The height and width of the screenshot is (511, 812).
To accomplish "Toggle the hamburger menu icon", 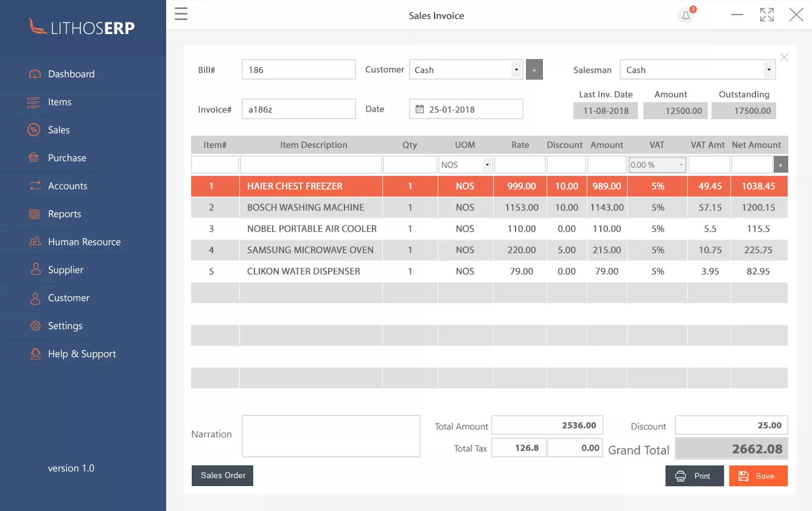I will 181,14.
